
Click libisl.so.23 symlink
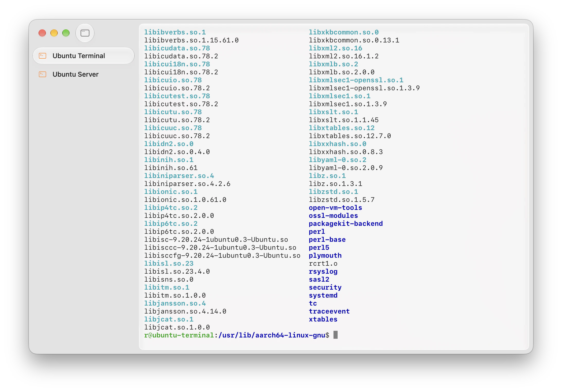(169, 263)
